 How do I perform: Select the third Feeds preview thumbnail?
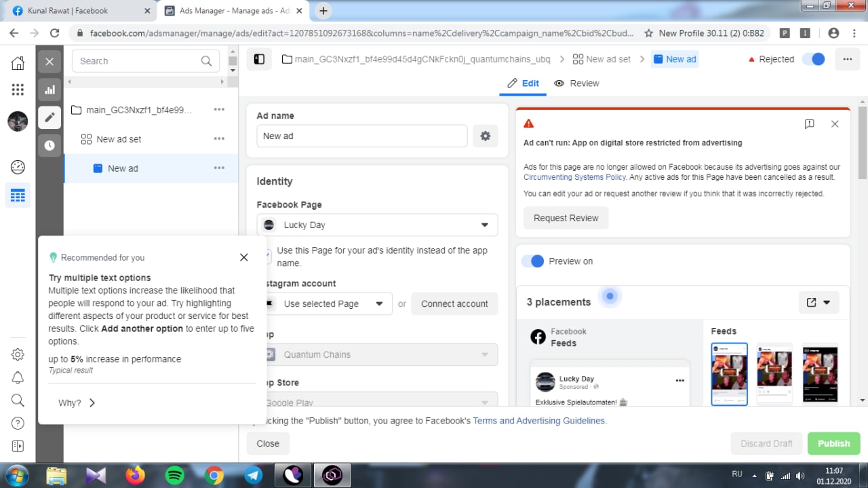[x=820, y=374]
